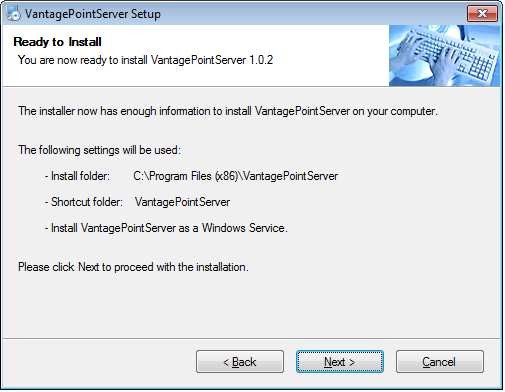This screenshot has height=392, width=505.
Task: Close the VantagePointServer Setup window
Action: [x=482, y=14]
